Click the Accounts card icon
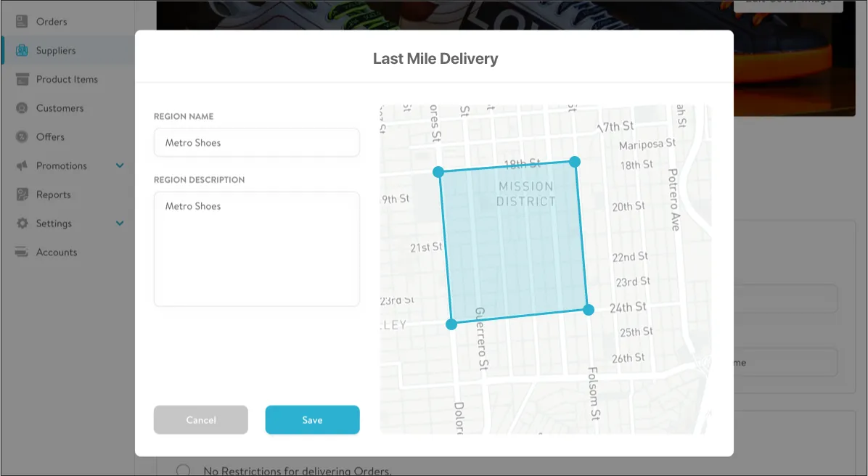Screen dimensions: 868x476 [22, 253]
